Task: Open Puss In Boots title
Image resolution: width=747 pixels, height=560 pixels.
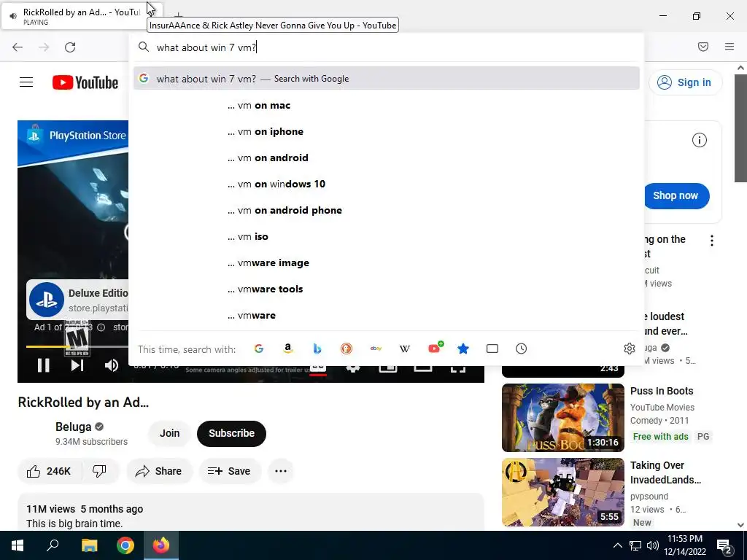Action: click(662, 391)
